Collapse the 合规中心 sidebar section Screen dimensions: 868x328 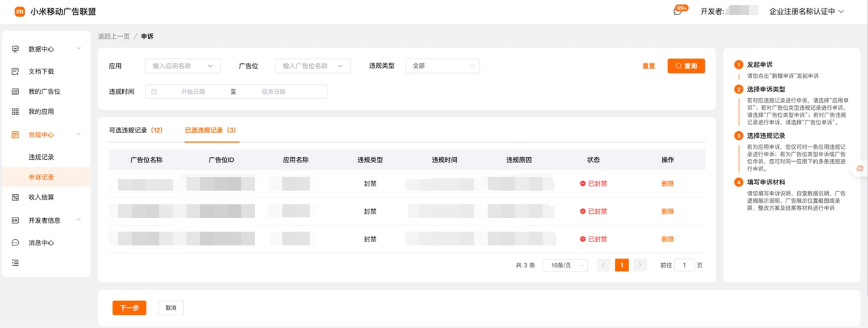pyautogui.click(x=79, y=134)
